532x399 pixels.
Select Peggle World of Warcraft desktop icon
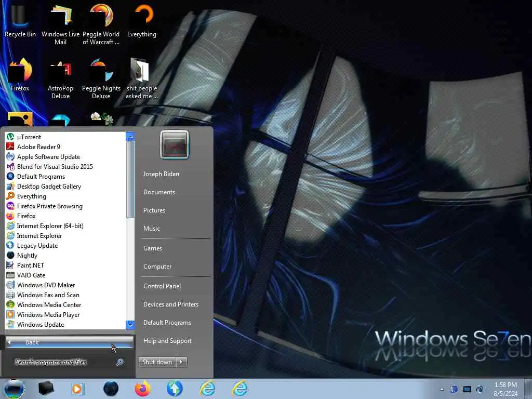[101, 24]
